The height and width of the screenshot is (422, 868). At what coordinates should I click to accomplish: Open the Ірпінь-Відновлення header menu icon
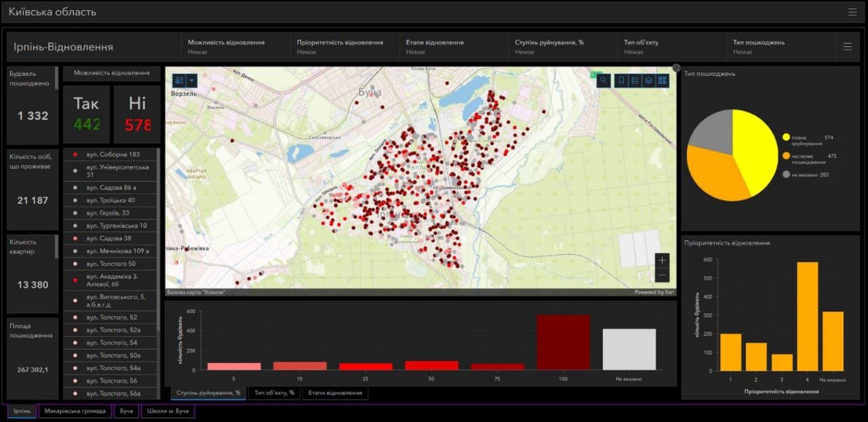pos(847,47)
